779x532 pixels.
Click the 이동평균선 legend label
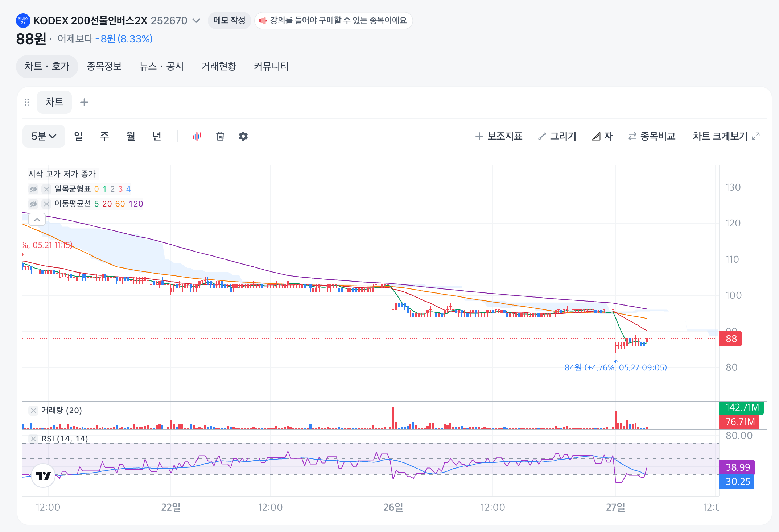point(73,204)
